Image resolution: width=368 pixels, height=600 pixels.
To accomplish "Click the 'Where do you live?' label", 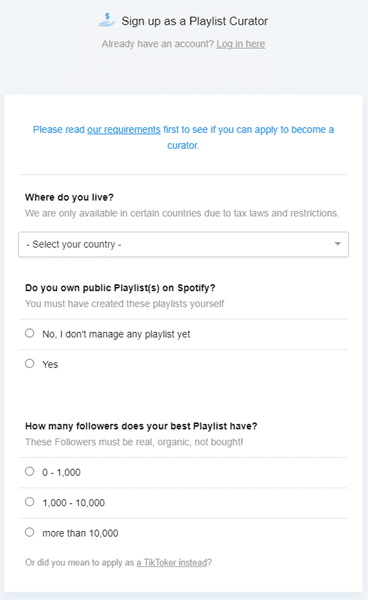I will (69, 197).
